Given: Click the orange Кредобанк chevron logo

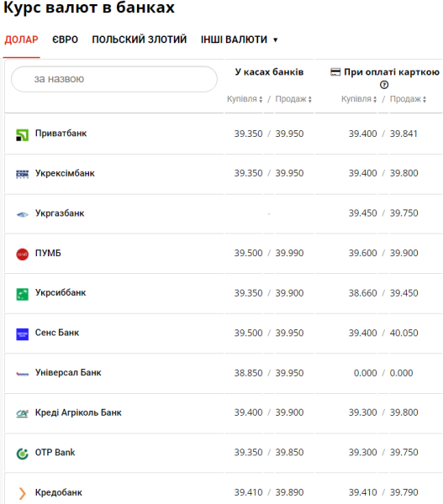Looking at the screenshot, I should click(x=22, y=493).
